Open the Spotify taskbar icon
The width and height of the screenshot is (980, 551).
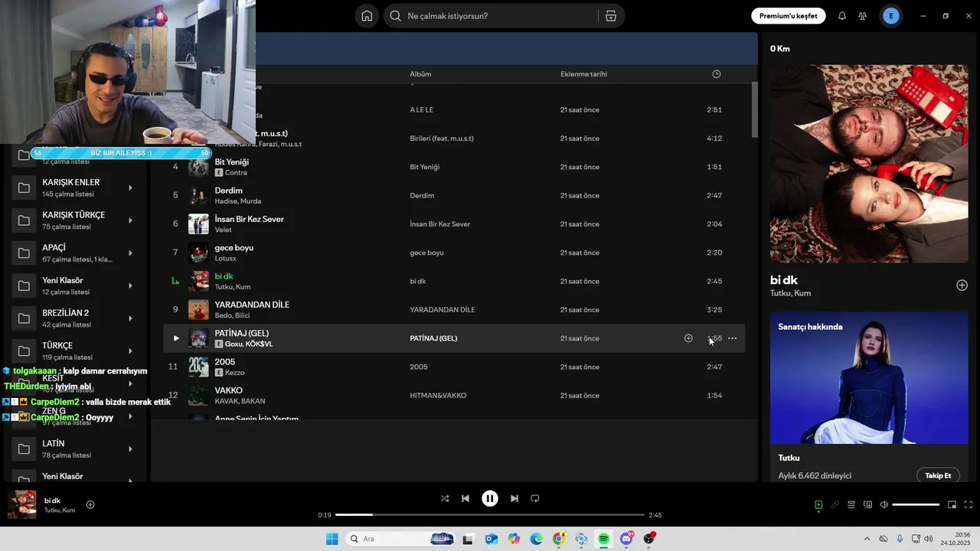(x=603, y=539)
